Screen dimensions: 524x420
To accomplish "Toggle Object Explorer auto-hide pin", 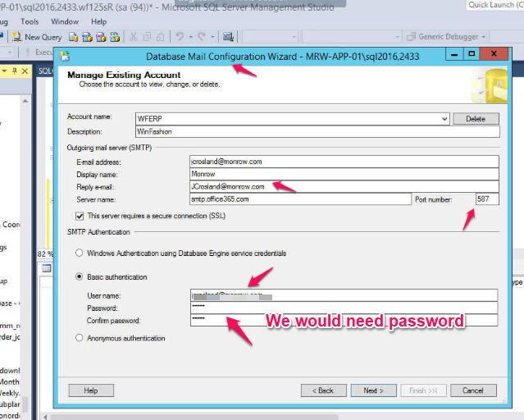I will (15, 71).
